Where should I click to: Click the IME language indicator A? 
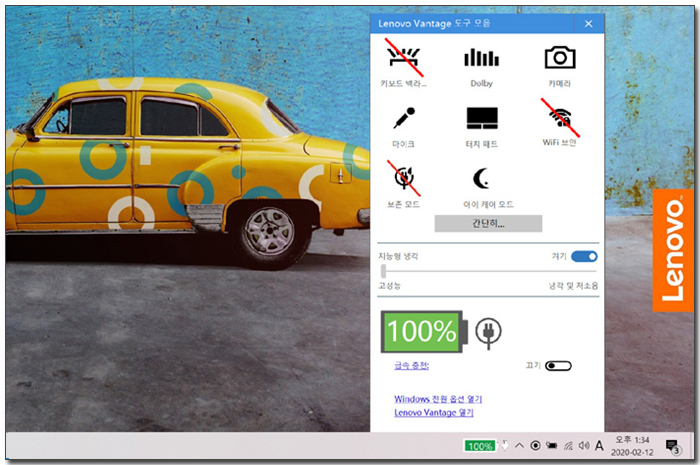point(599,445)
